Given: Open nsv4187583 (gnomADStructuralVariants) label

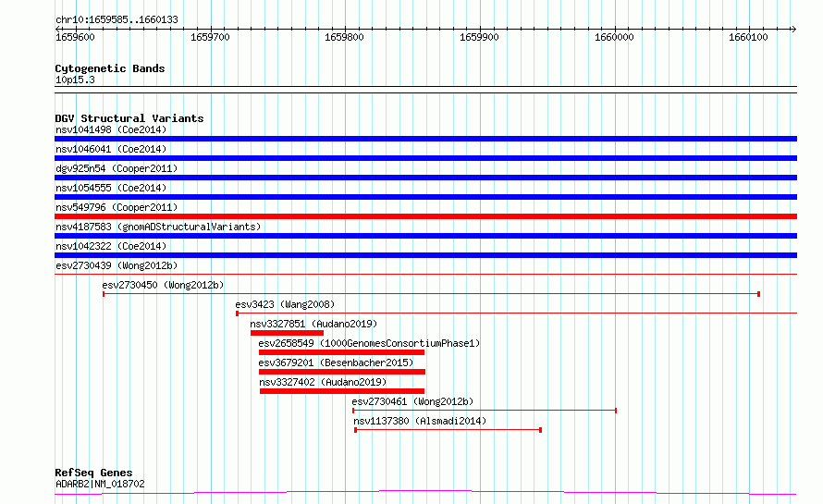Looking at the screenshot, I should (x=158, y=227).
